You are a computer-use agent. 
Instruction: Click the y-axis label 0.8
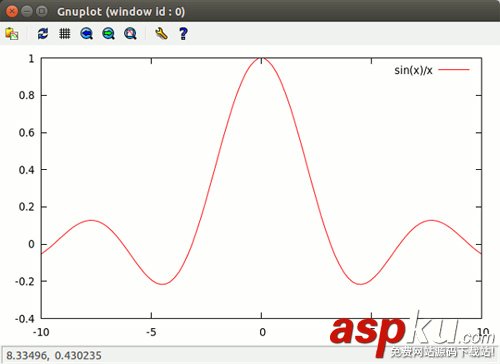tap(27, 96)
